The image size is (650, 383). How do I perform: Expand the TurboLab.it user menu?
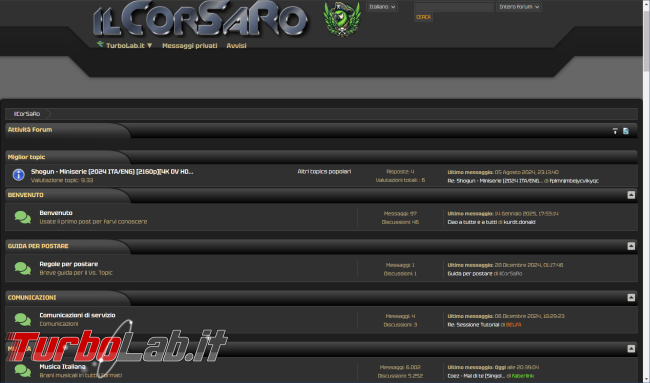[x=125, y=46]
